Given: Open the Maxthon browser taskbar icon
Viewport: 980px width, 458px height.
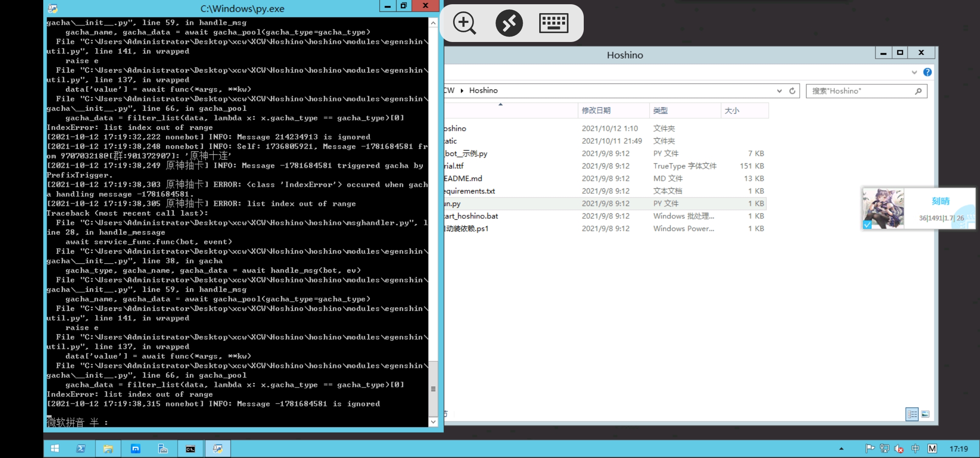Looking at the screenshot, I should click(x=136, y=448).
